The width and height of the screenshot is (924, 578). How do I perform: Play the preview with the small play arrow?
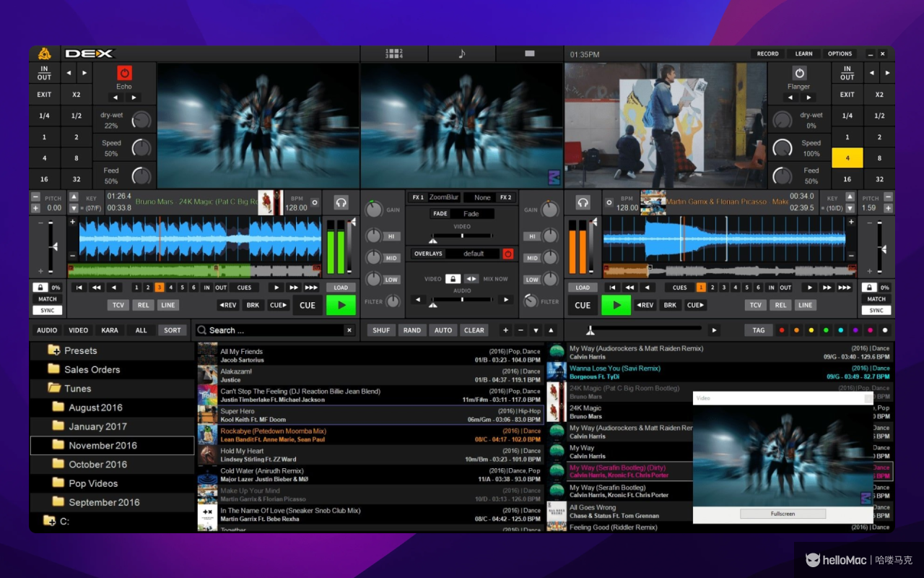click(x=714, y=330)
